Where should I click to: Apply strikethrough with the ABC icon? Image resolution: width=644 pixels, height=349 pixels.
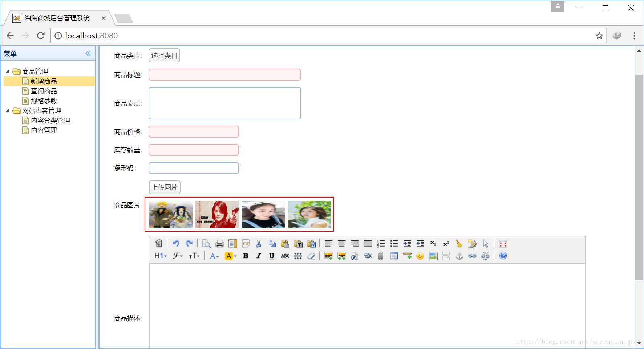click(285, 256)
